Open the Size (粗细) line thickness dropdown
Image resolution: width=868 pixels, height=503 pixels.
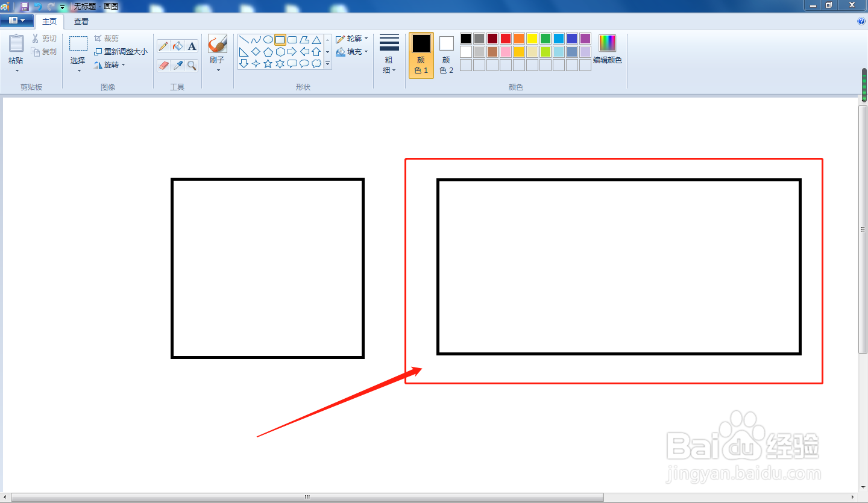pos(389,55)
